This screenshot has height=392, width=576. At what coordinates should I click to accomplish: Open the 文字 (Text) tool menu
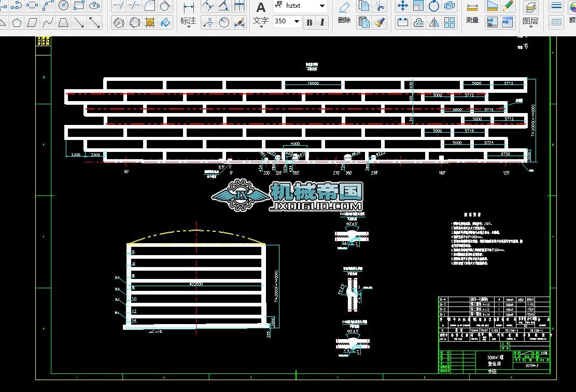pos(260,21)
